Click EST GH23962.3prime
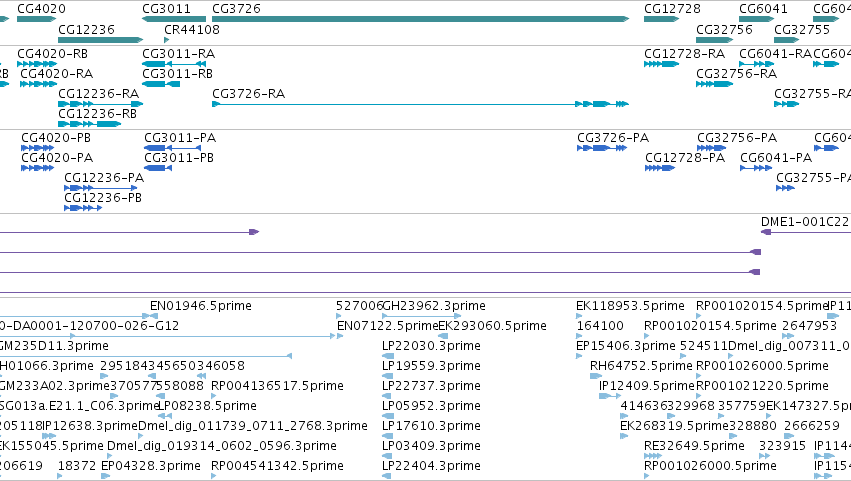 pyautogui.click(x=422, y=316)
